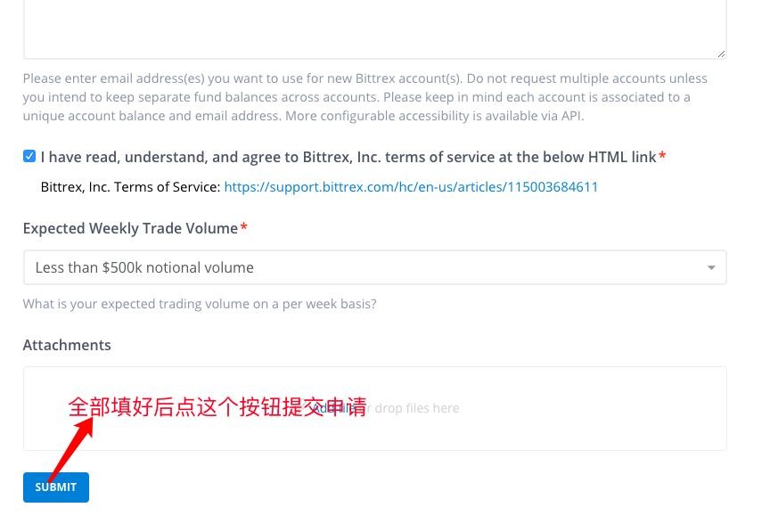Image resolution: width=762 pixels, height=532 pixels.
Task: Open the Bittrex Terms of Service hyperlink
Action: [x=411, y=186]
